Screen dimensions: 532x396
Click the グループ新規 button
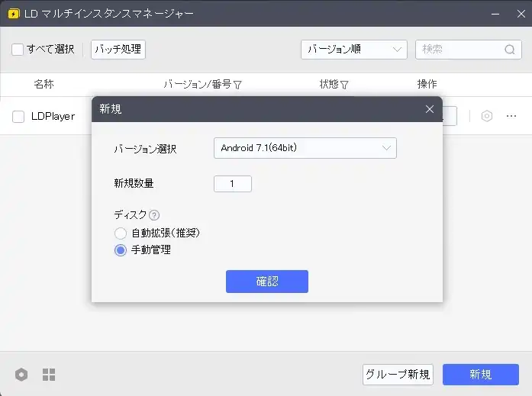click(397, 375)
